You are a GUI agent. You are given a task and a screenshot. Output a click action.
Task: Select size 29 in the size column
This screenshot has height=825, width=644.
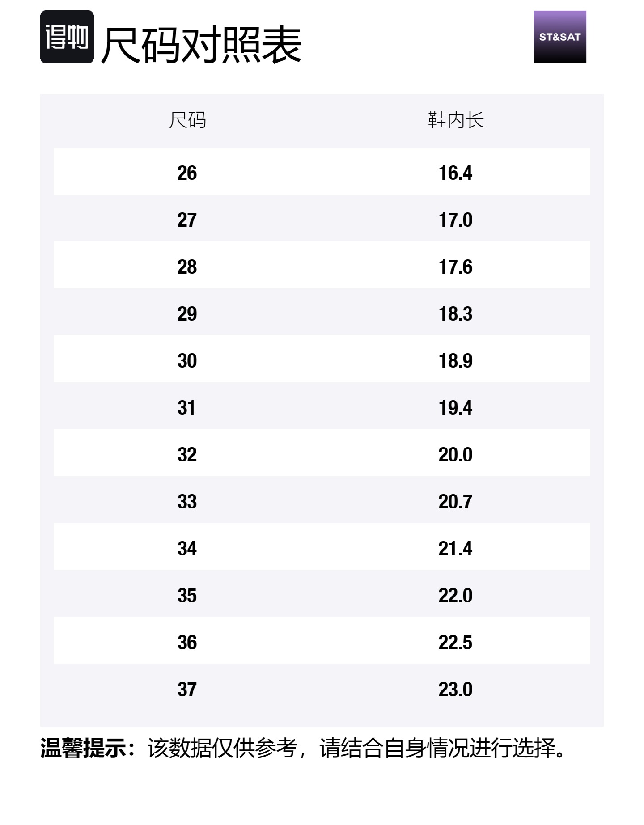187,314
